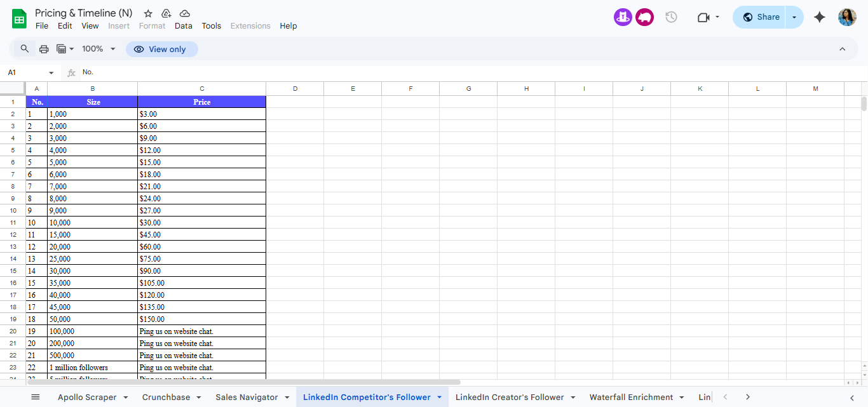Open side panel arrow at bottom right
The image size is (868, 407).
point(852,397)
